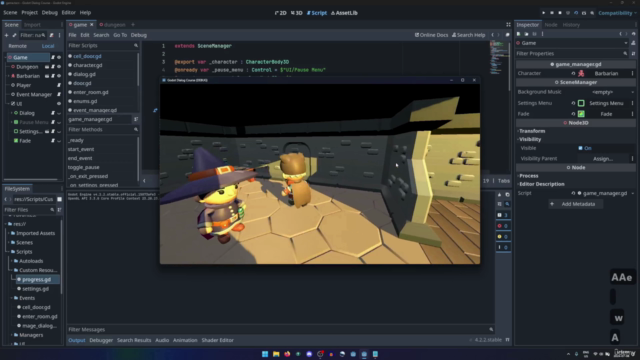Expand the Managers folder
This screenshot has height=360, width=640.
(x=11, y=335)
